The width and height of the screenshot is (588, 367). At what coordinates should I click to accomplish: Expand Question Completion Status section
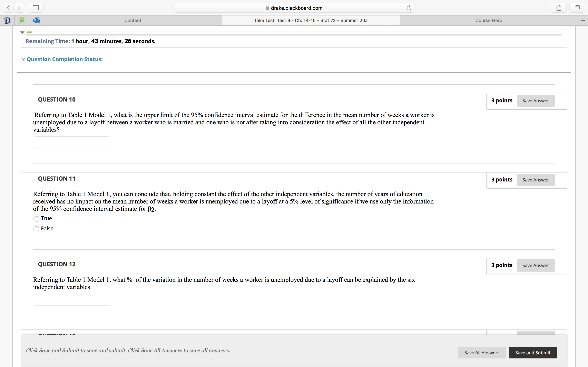64,59
